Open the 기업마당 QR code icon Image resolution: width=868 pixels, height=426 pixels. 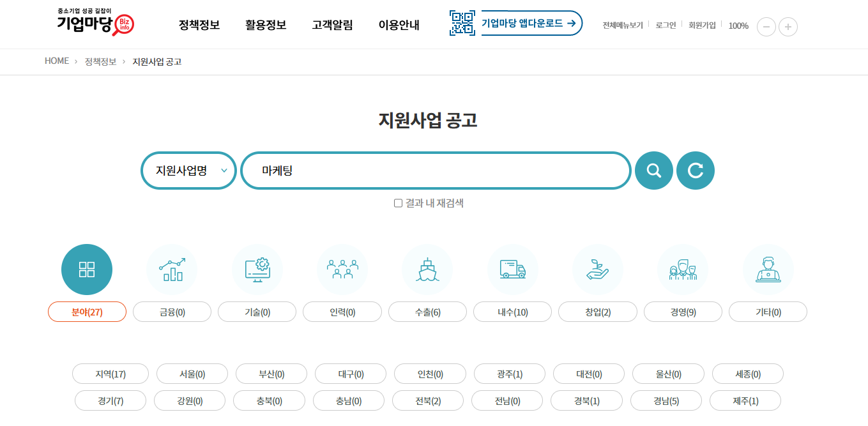pyautogui.click(x=462, y=23)
